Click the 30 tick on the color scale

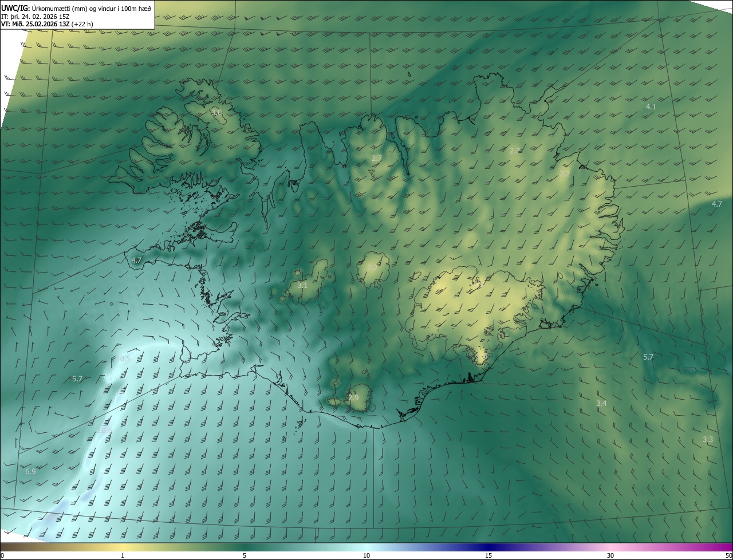point(610,555)
